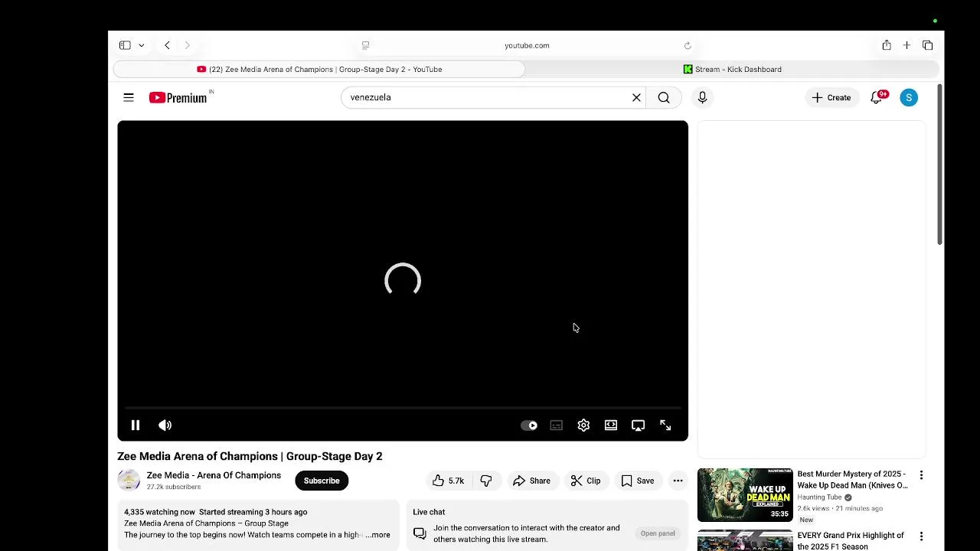Dislike the video with thumbs down

point(486,481)
